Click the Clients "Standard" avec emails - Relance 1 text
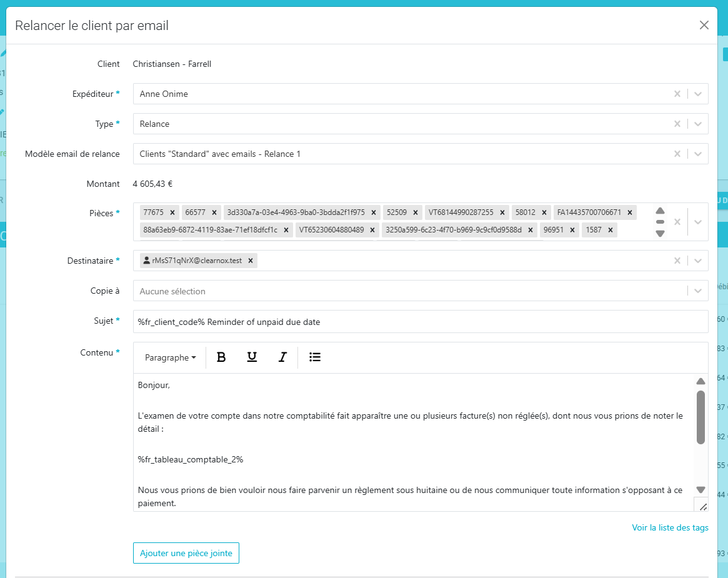Image resolution: width=728 pixels, height=578 pixels. coord(220,154)
